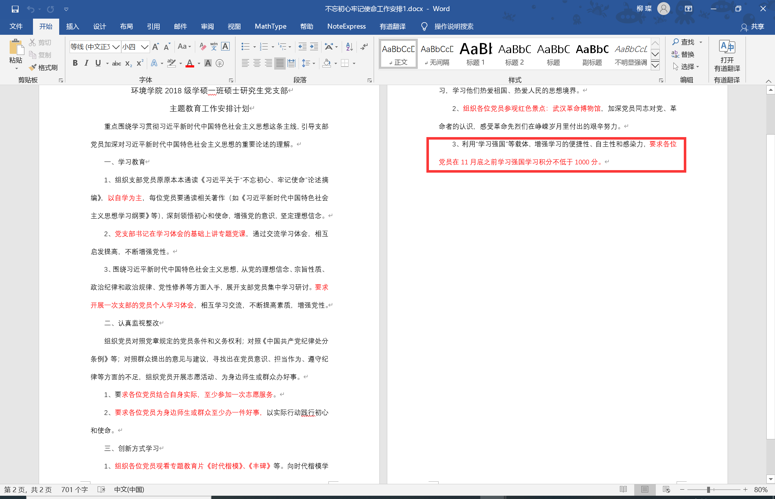This screenshot has height=499, width=775.
Task: Click the bullet list icon
Action: click(245, 47)
